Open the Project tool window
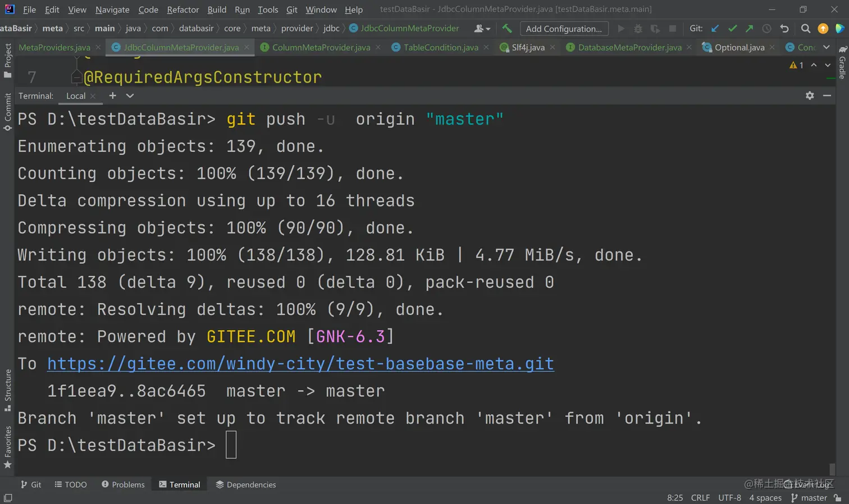849x504 pixels. point(7,60)
